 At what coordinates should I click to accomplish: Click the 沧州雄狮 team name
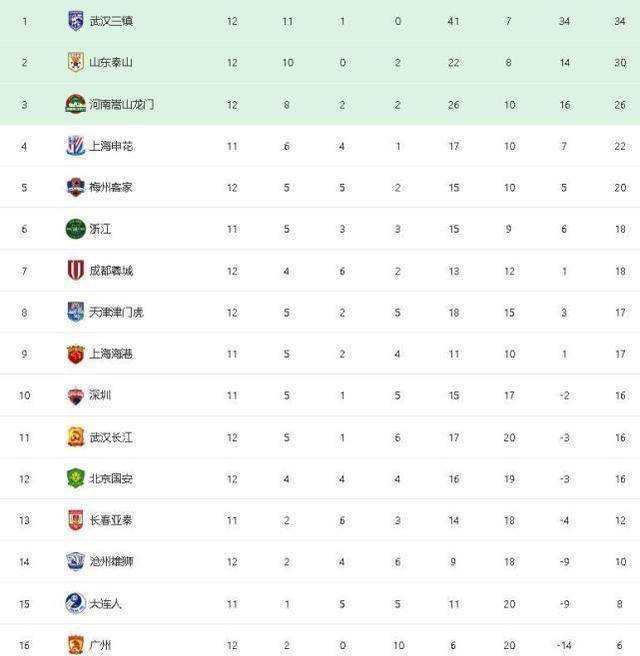111,561
